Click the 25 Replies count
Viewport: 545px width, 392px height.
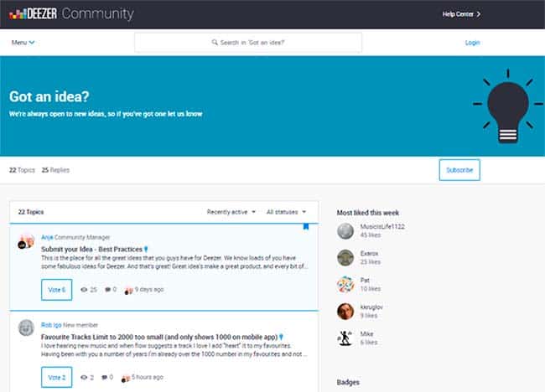click(55, 170)
